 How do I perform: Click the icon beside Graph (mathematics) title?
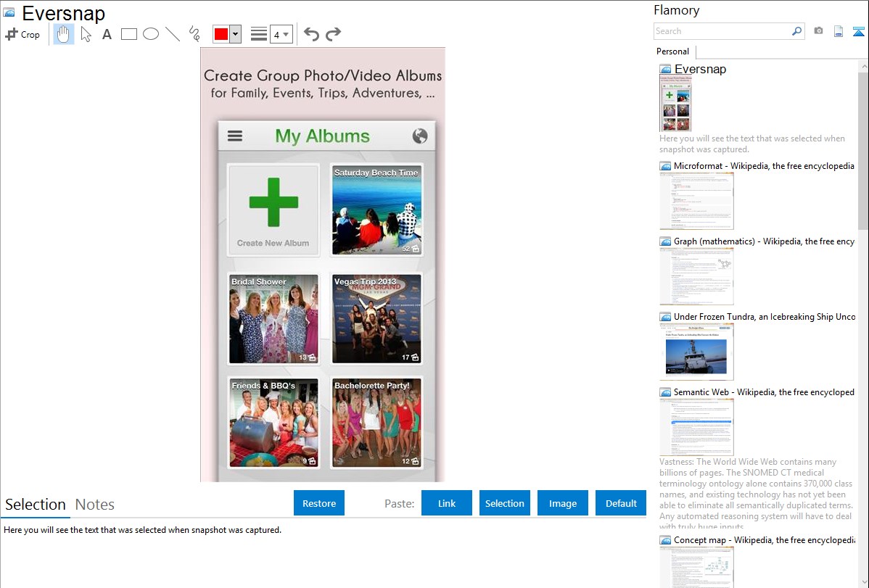[665, 241]
